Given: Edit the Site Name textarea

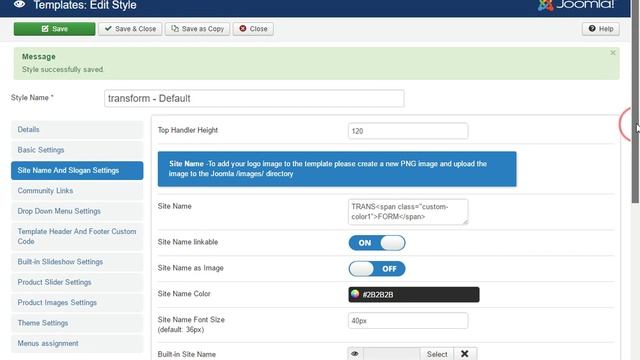Looking at the screenshot, I should (408, 212).
